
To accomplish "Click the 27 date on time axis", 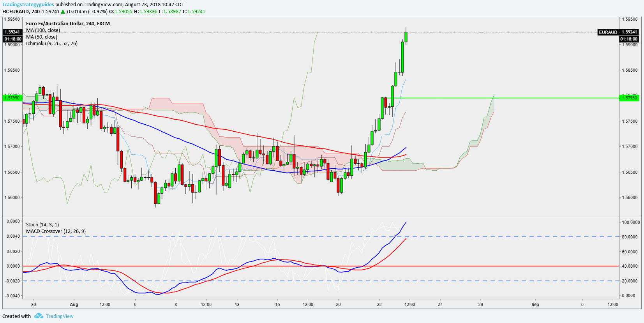I will click(440, 305).
